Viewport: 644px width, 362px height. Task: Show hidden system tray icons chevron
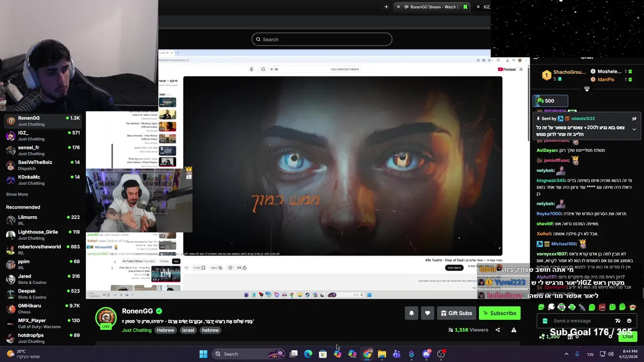[566, 354]
